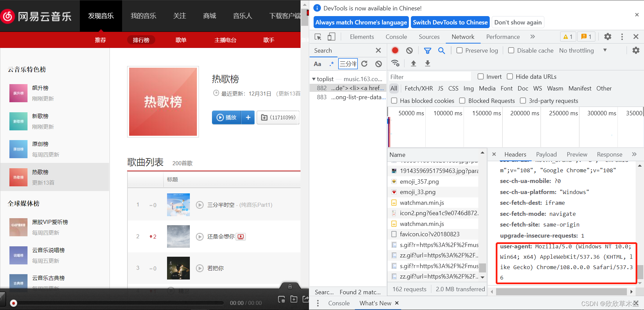Open network conditions wifi icon
Viewport: 644px width, 310px height.
click(x=395, y=63)
